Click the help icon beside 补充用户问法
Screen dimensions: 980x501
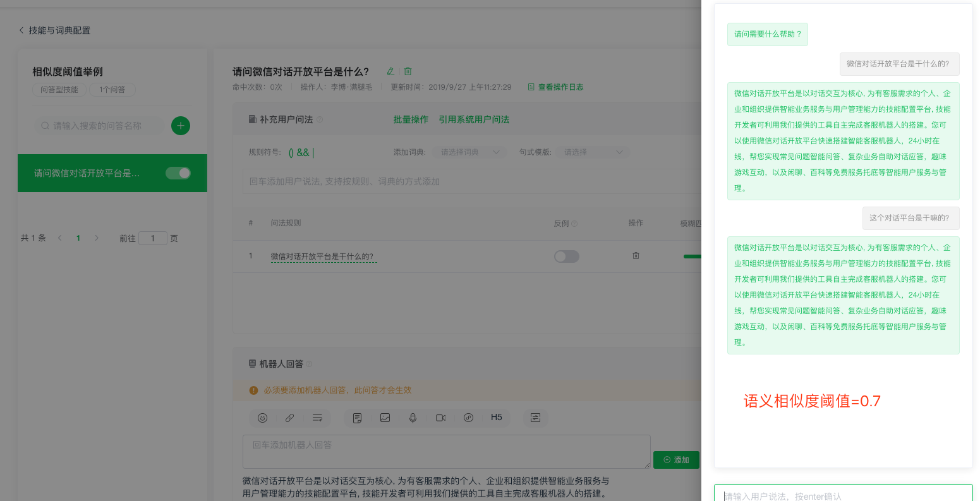pyautogui.click(x=320, y=119)
